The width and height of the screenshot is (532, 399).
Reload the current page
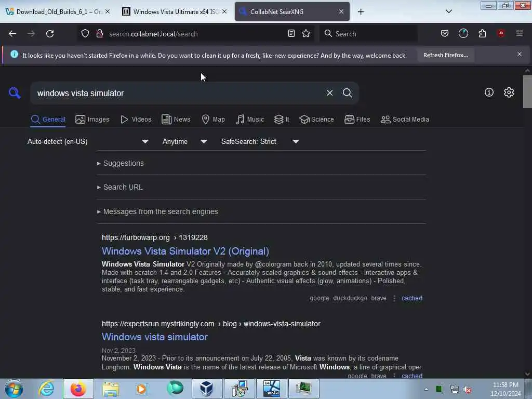tap(50, 34)
